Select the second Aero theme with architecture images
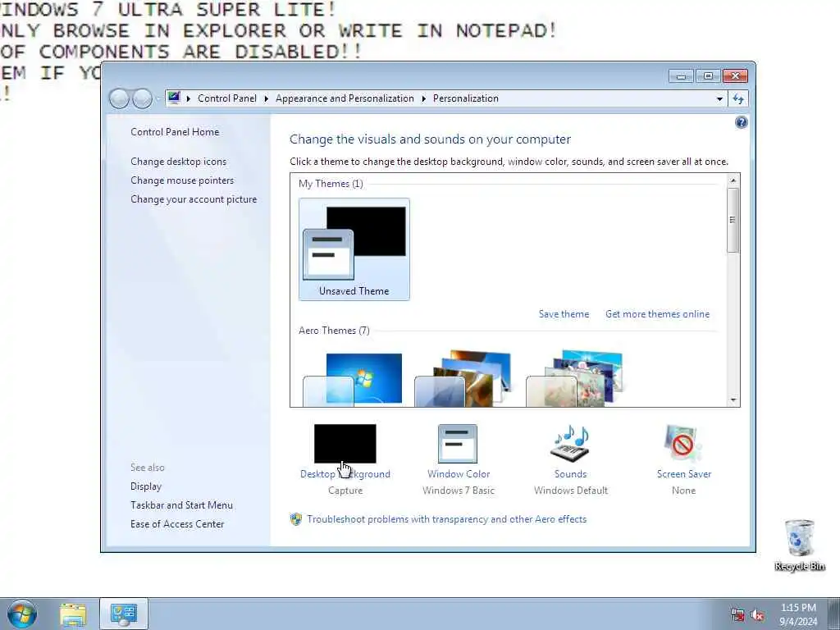The height and width of the screenshot is (630, 840). [x=463, y=378]
